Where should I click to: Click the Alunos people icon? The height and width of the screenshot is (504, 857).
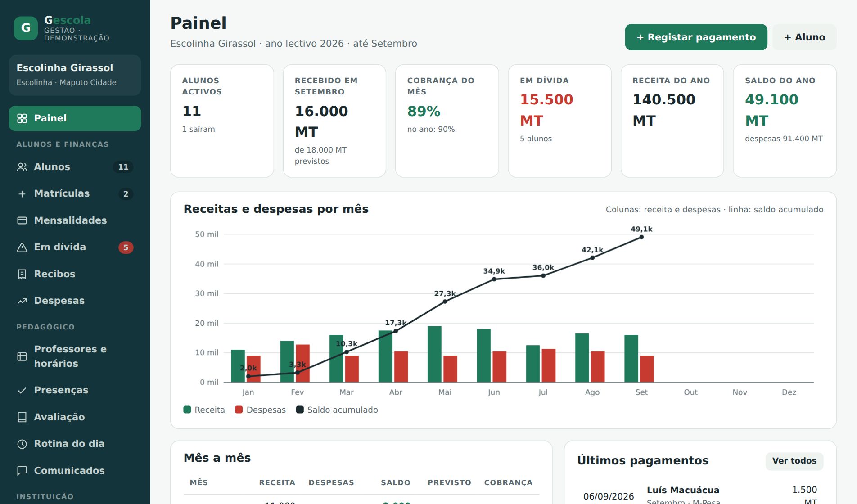click(x=22, y=167)
